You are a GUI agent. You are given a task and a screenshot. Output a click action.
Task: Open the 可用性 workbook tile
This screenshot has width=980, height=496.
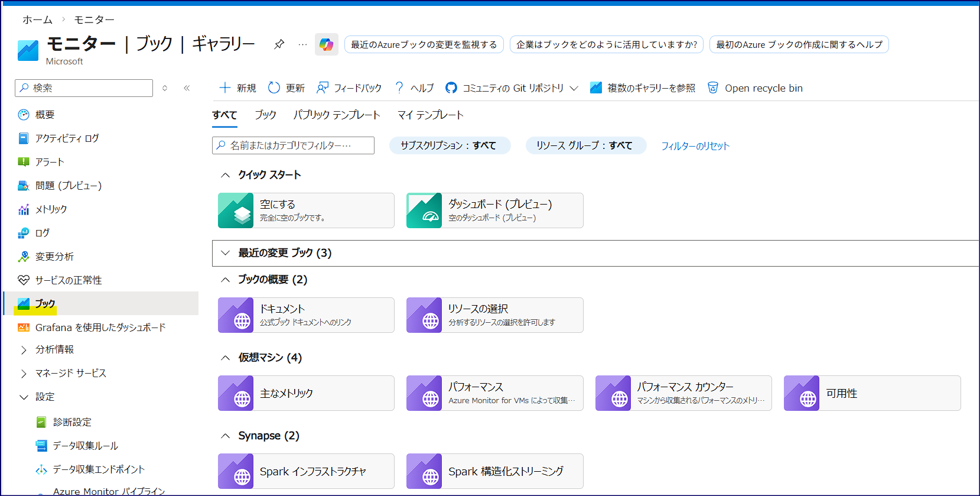coord(872,393)
